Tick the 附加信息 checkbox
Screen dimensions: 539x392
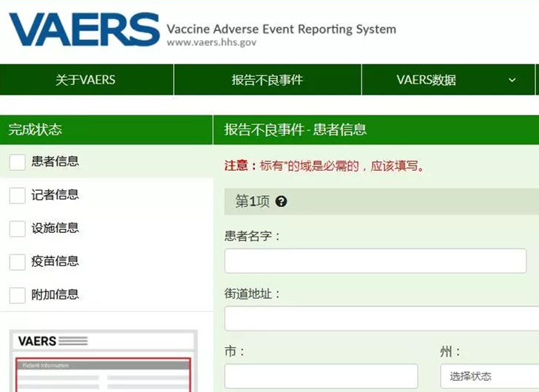(x=17, y=295)
